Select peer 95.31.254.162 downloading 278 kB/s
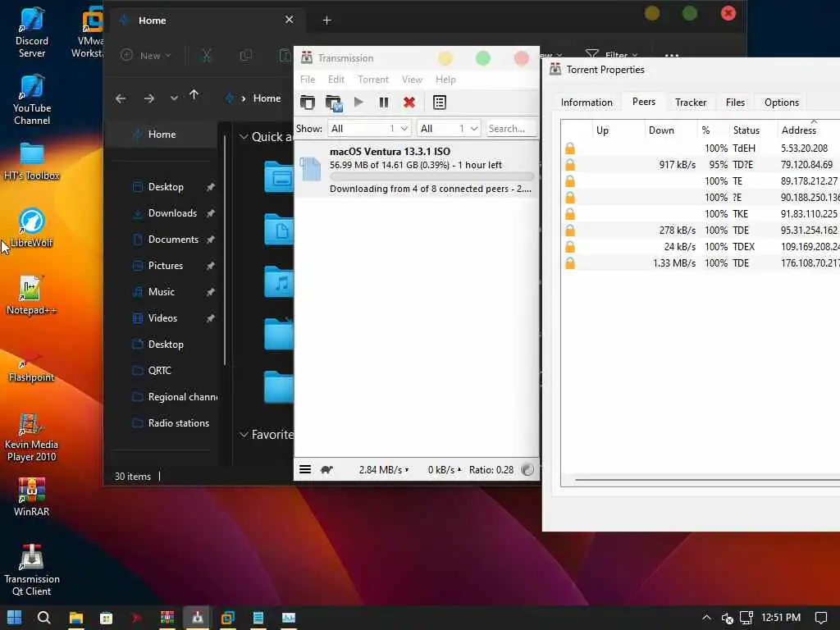This screenshot has width=840, height=630. tap(701, 231)
